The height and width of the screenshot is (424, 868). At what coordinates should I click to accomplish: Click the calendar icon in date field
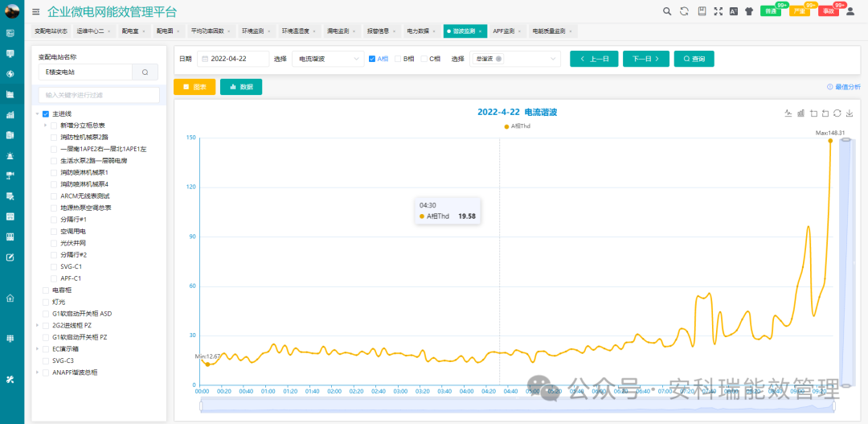click(x=205, y=59)
